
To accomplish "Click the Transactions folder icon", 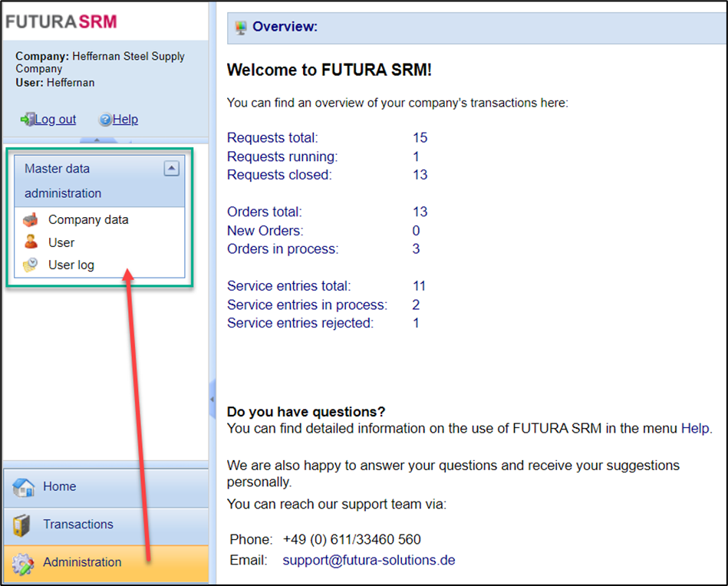I will coord(22,525).
